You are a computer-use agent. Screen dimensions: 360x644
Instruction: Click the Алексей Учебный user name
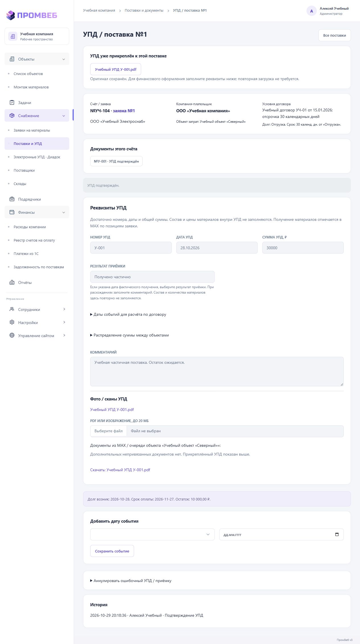[x=334, y=9]
